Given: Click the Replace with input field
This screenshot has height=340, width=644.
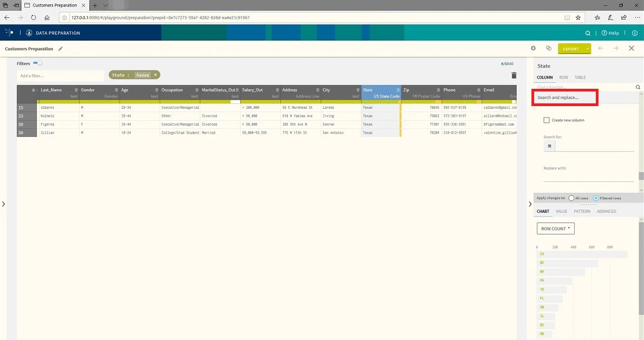Looking at the screenshot, I should pos(589,177).
